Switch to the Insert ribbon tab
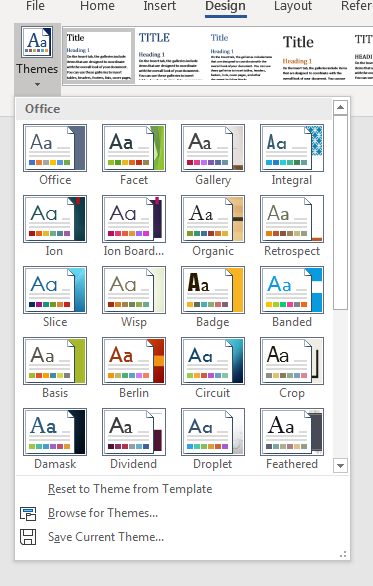The image size is (373, 586). (x=160, y=6)
